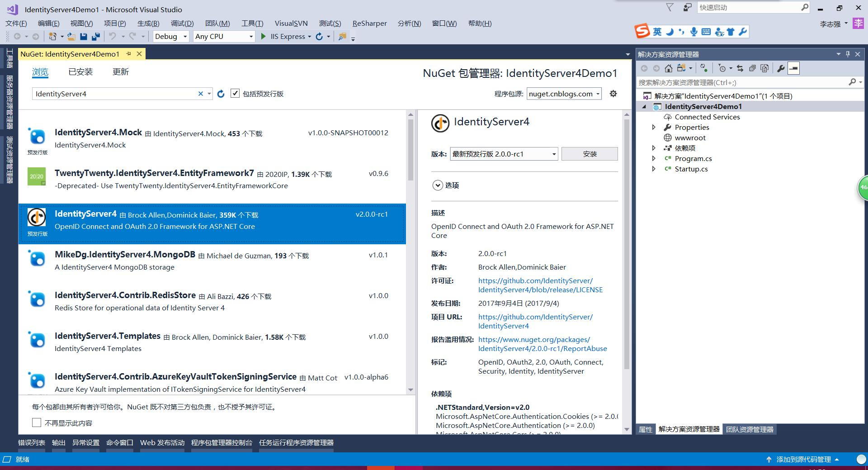Click the Solution Explorer switch views icon
868x470 pixels.
(x=681, y=68)
